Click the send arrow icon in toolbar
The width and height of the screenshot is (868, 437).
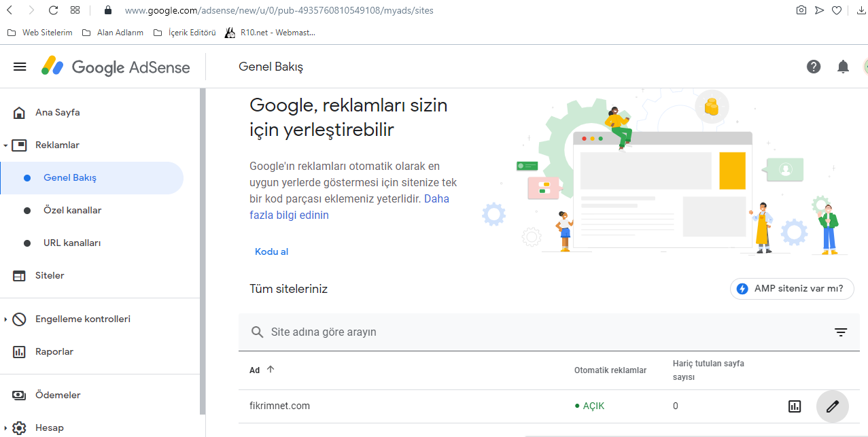pyautogui.click(x=820, y=10)
